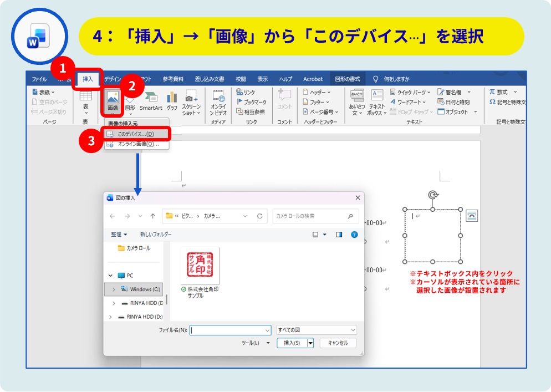Toggle the preview pane in file dialog
Image resolution: width=551 pixels, height=392 pixels.
[339, 235]
